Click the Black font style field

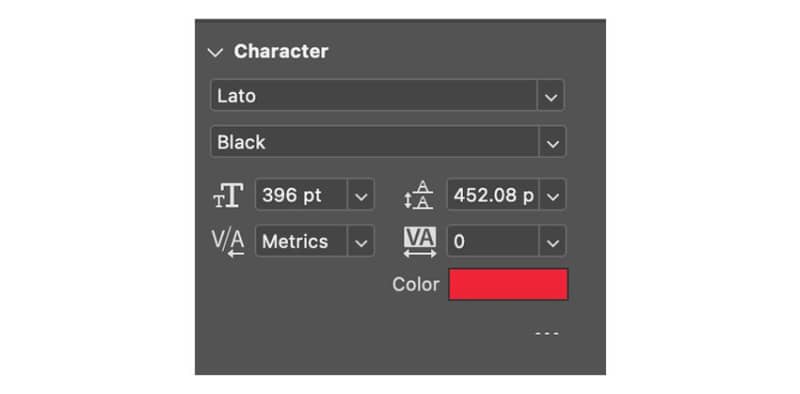tap(374, 142)
